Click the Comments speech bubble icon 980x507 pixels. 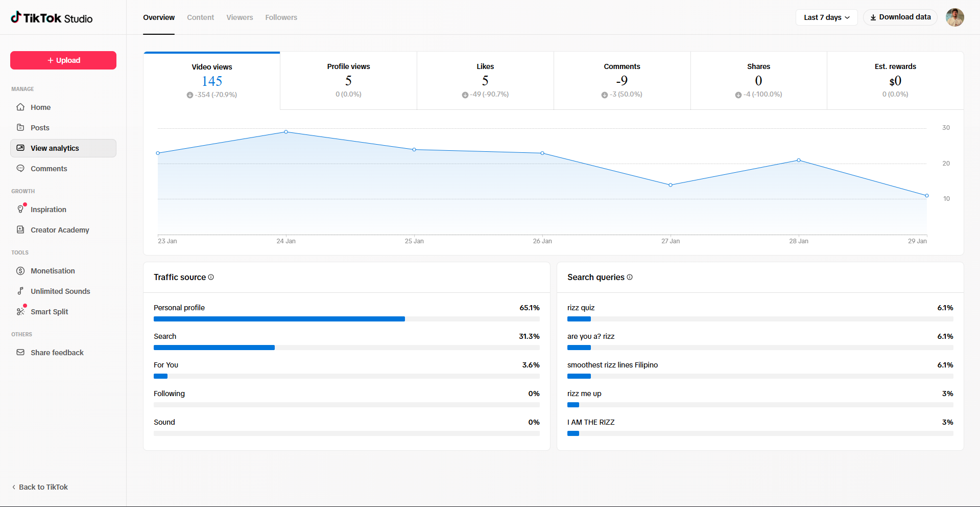point(20,169)
